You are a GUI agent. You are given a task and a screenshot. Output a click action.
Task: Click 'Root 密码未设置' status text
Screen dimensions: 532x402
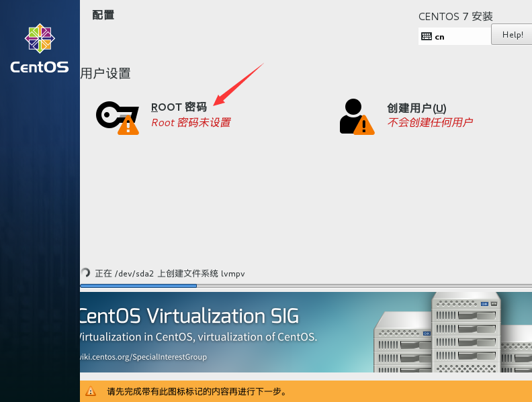(191, 122)
